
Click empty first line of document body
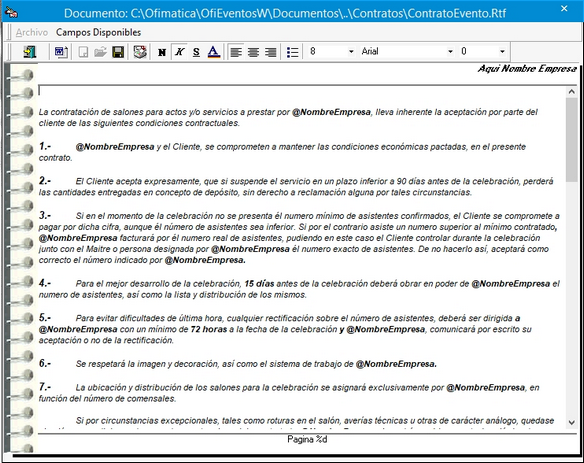(x=302, y=92)
